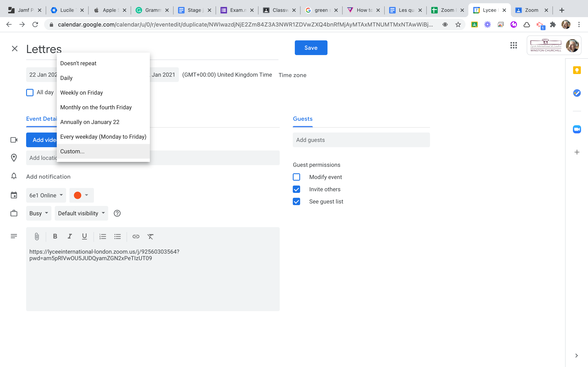Expand the 6e1 Online calendar dropdown
The width and height of the screenshot is (588, 367).
(46, 195)
